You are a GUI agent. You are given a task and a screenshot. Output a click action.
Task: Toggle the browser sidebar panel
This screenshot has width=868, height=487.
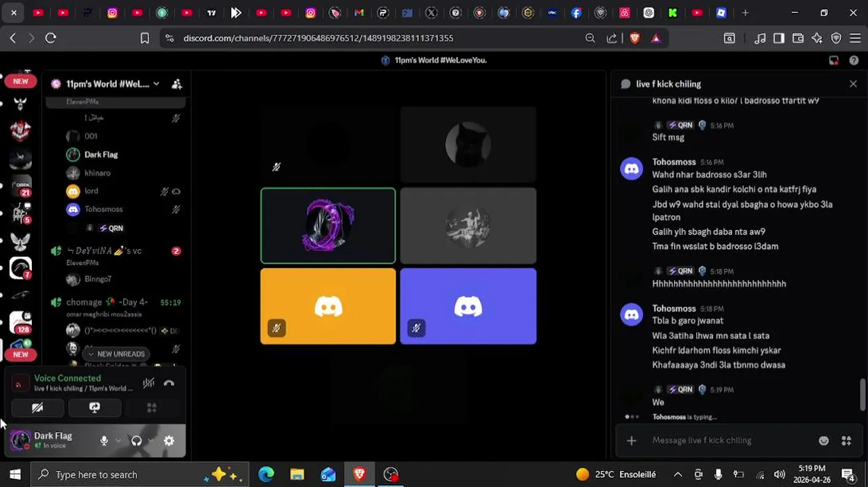click(x=779, y=39)
